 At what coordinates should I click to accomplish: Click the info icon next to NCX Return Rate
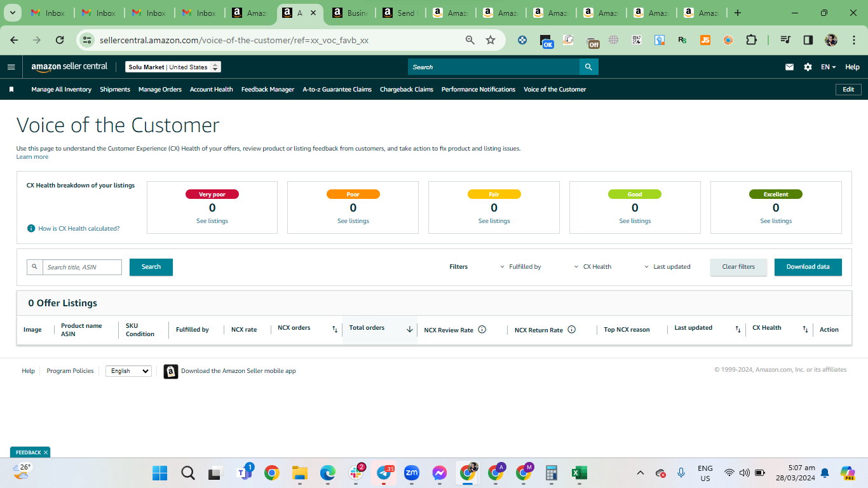pos(571,330)
